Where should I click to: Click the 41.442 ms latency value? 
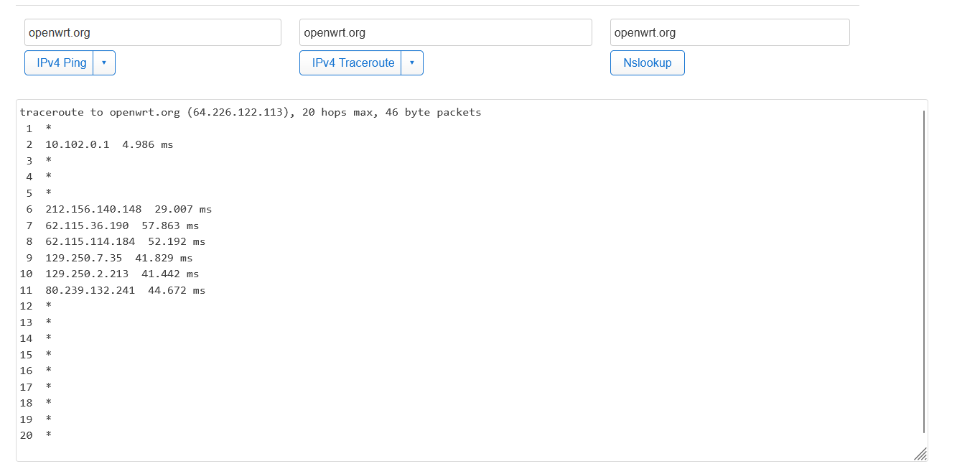(x=170, y=274)
